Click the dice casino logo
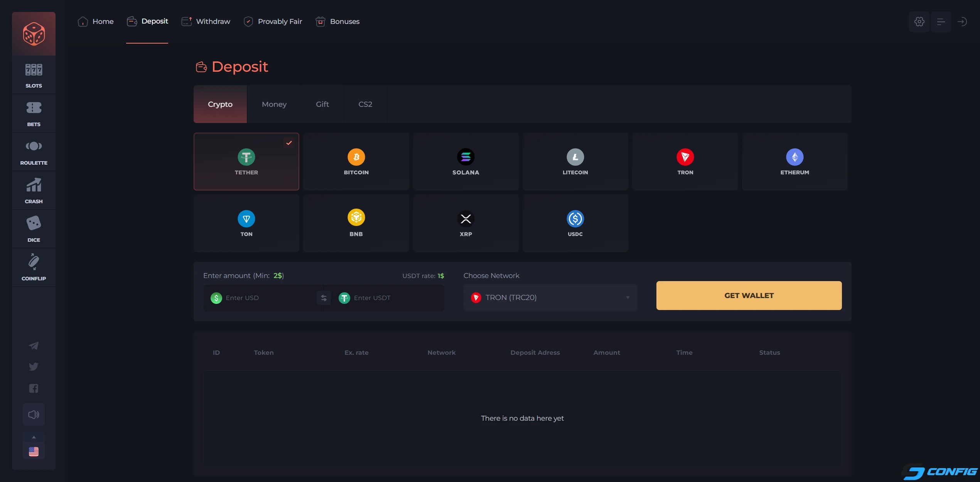This screenshot has width=980, height=482. [34, 34]
